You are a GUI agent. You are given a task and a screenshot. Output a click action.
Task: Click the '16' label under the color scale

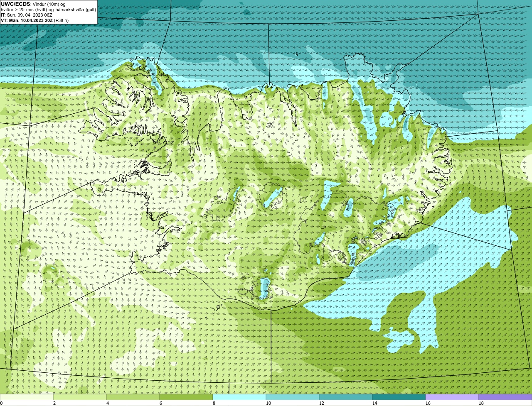(428, 403)
